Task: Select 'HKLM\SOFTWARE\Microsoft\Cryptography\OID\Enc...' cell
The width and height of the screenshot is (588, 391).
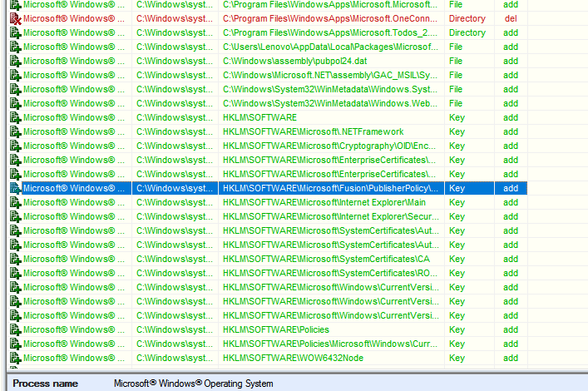Action: pos(329,146)
